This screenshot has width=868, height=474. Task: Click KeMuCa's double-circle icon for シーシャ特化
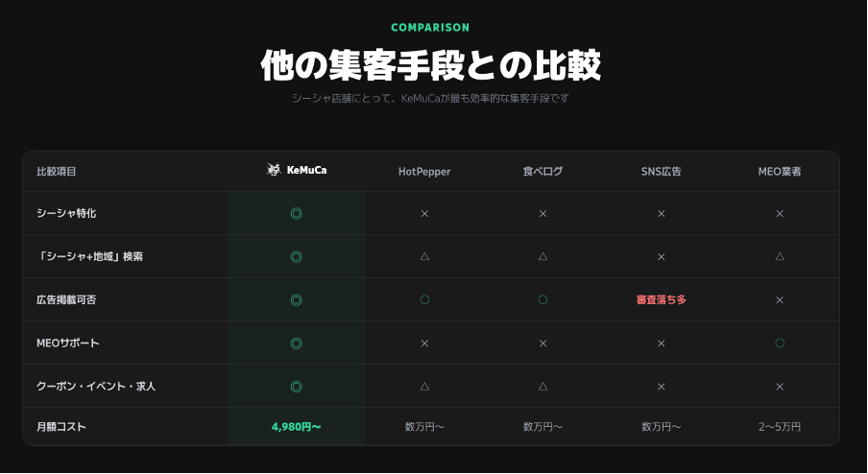(x=297, y=213)
